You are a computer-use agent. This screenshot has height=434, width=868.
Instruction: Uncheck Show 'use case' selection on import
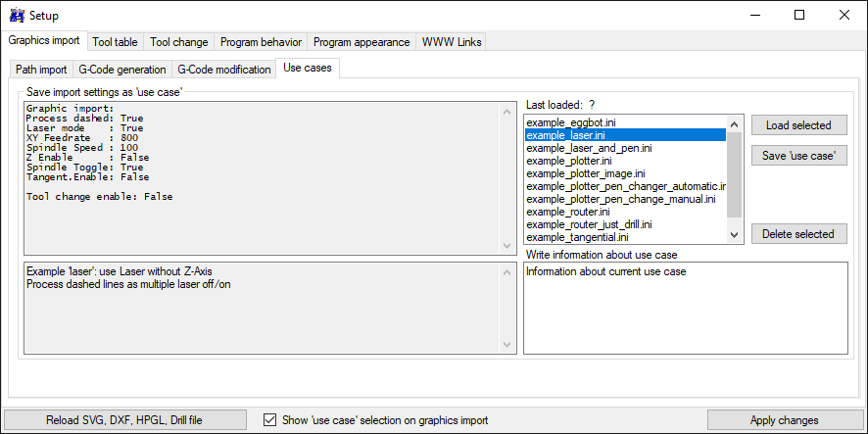270,420
